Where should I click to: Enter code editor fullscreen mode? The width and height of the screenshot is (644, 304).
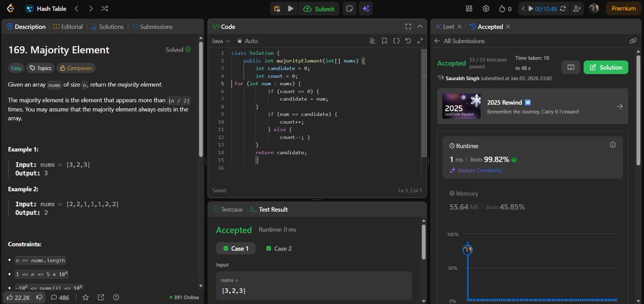pos(408,26)
